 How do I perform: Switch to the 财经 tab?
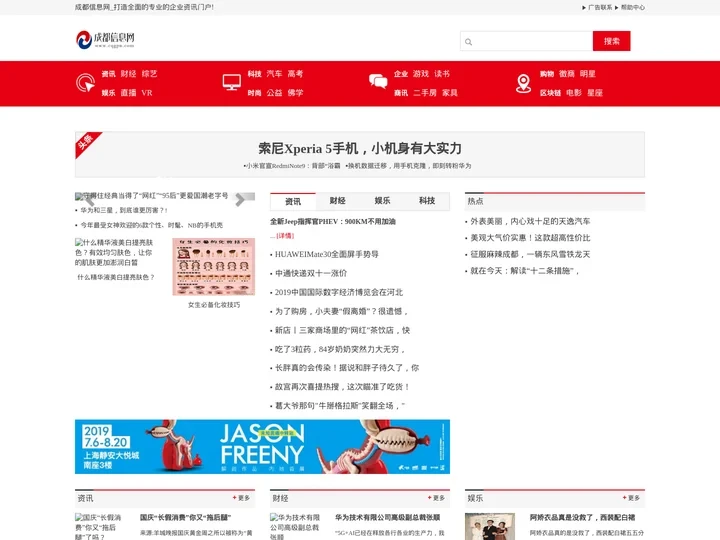coord(338,201)
